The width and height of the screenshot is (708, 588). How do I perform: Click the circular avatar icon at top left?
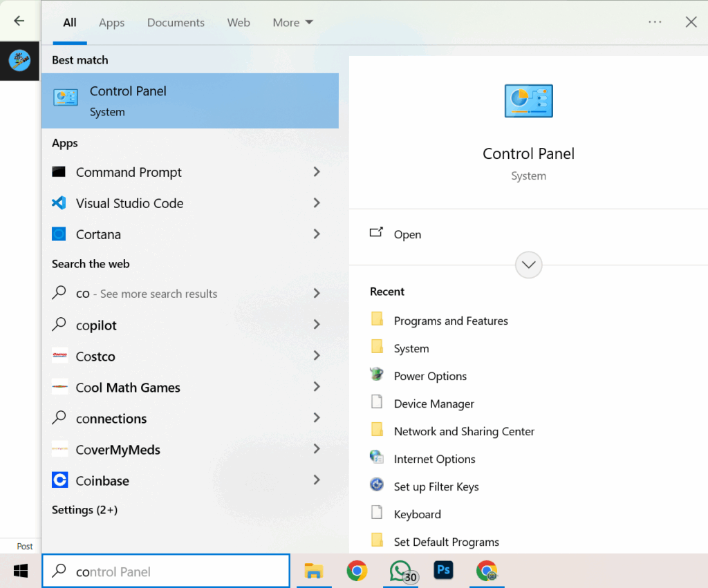click(19, 61)
